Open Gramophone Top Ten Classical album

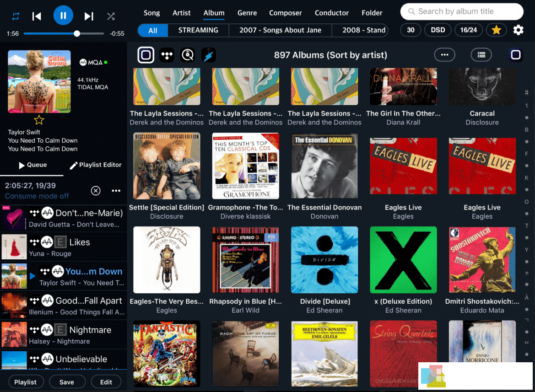click(x=245, y=166)
